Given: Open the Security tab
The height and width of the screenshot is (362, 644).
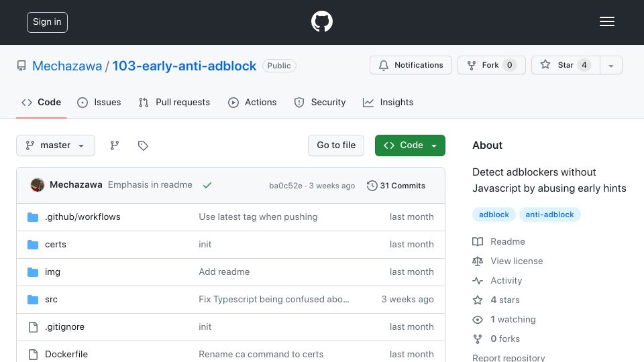Looking at the screenshot, I should tap(320, 102).
